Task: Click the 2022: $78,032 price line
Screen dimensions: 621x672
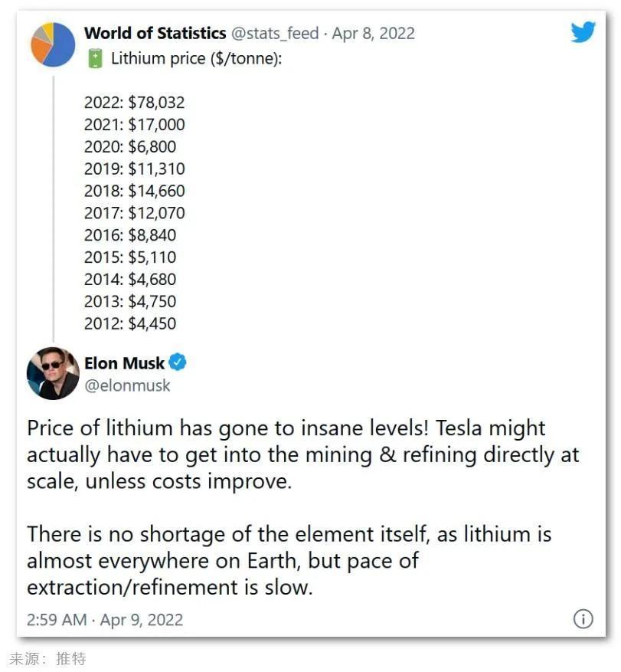Action: pos(135,103)
